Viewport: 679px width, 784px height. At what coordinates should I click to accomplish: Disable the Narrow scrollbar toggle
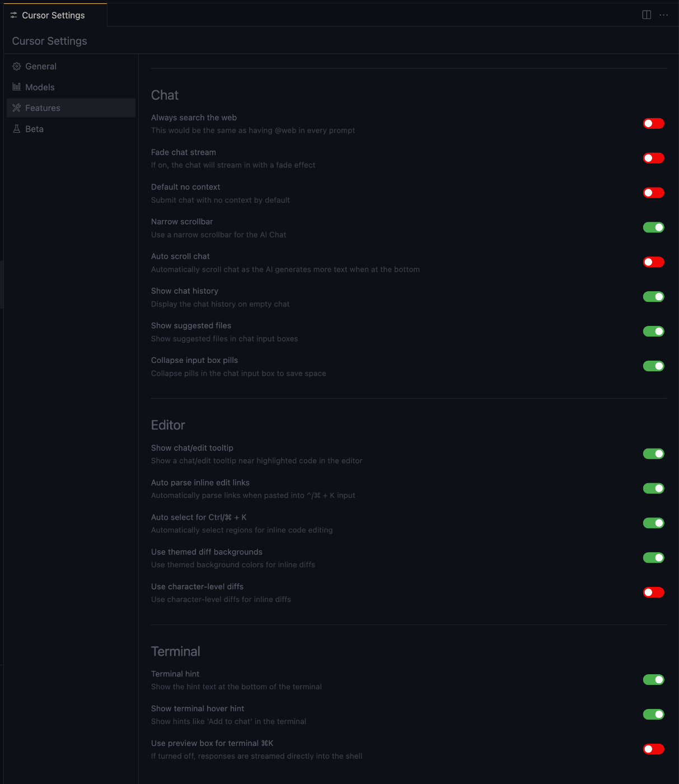coord(653,227)
